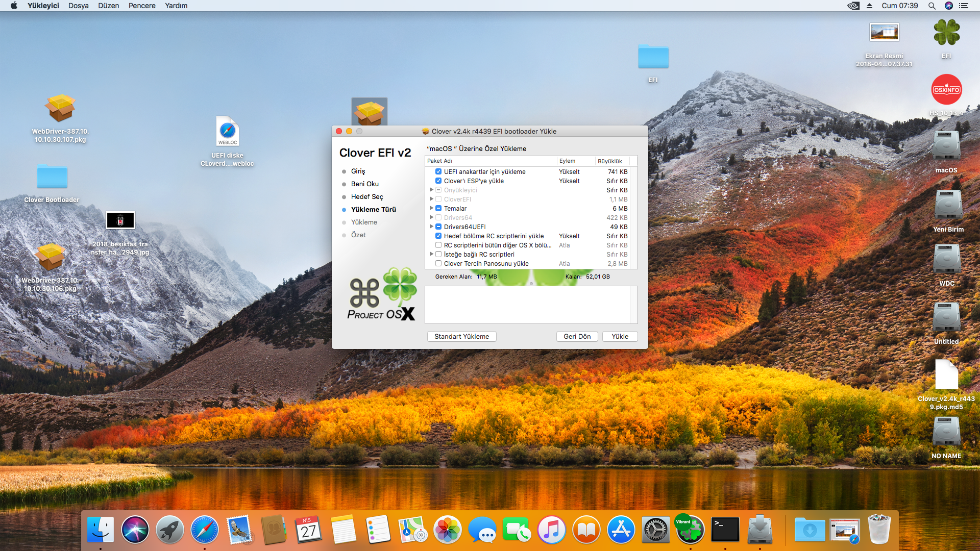Expand 'İsteğe bağlı RC scriptleri' group
980x551 pixels.
(431, 254)
